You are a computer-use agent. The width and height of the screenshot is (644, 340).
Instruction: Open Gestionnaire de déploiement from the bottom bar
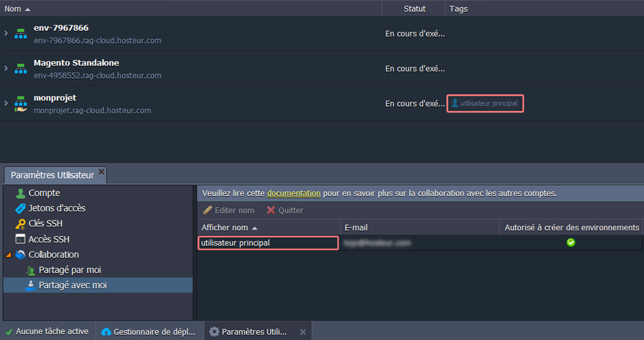coord(150,332)
